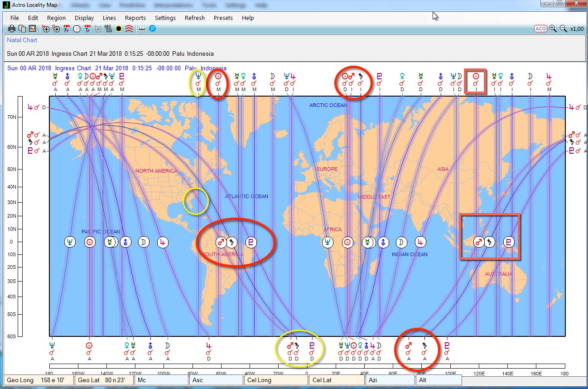The height and width of the screenshot is (389, 588).
Task: Click the zoom out magnifier icon
Action: 563,29
